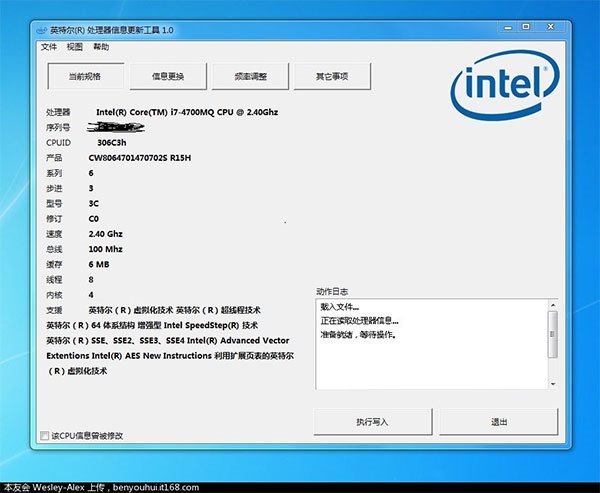This screenshot has width=600, height=493.
Task: Click the log line 载入文件...
Action: point(340,307)
